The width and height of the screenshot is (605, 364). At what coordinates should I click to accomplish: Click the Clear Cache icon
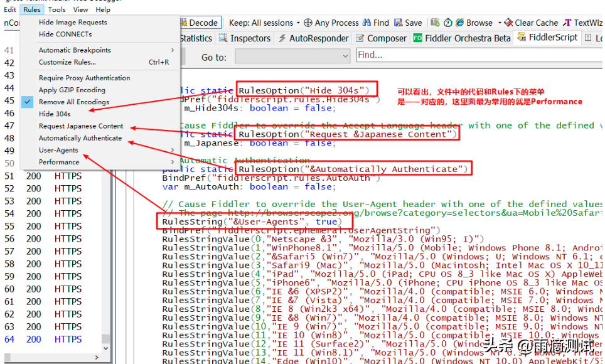coord(508,23)
